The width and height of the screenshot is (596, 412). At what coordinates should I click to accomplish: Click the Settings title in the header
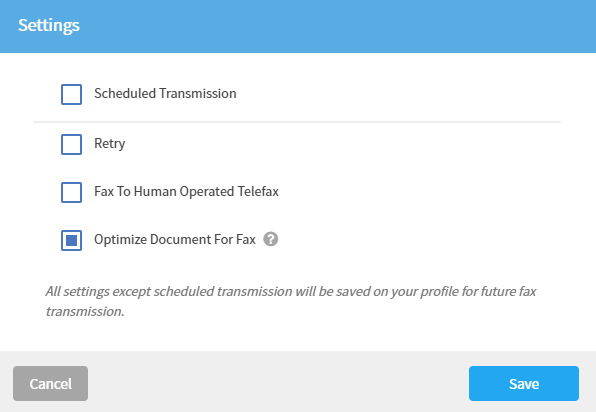click(x=49, y=25)
